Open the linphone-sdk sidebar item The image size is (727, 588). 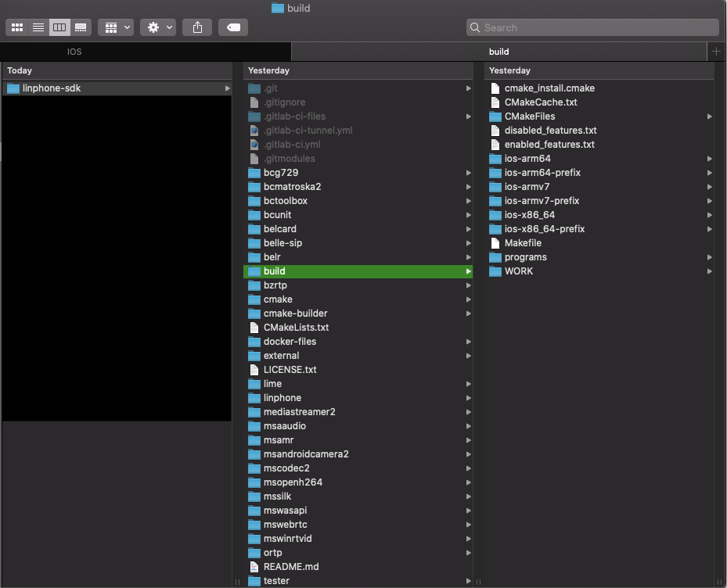click(x=47, y=88)
